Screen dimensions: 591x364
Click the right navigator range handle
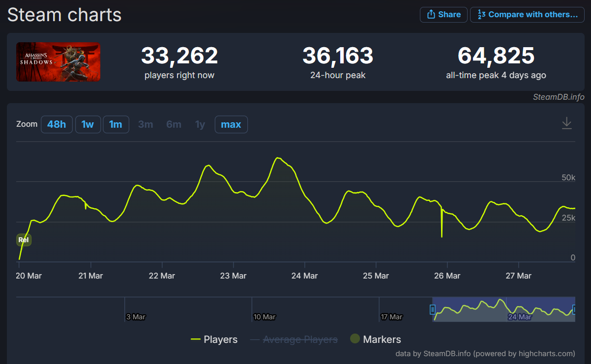coord(574,309)
